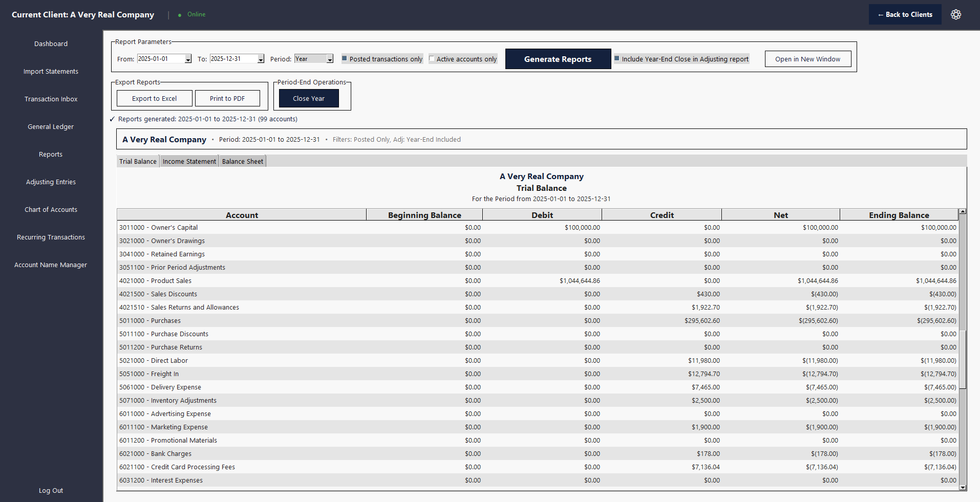Uncheck Posted transactions only
The image size is (980, 502).
(x=344, y=58)
